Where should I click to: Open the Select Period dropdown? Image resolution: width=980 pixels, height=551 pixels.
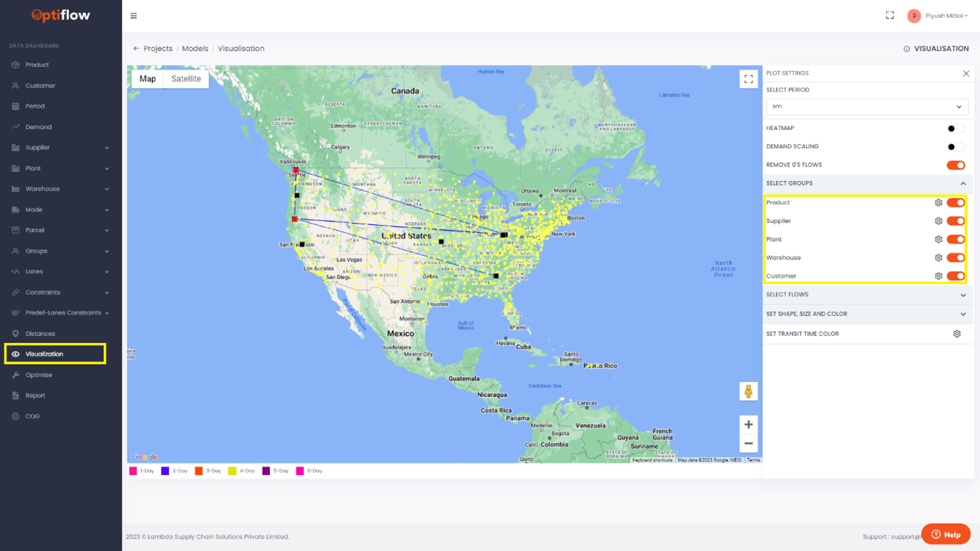(866, 106)
